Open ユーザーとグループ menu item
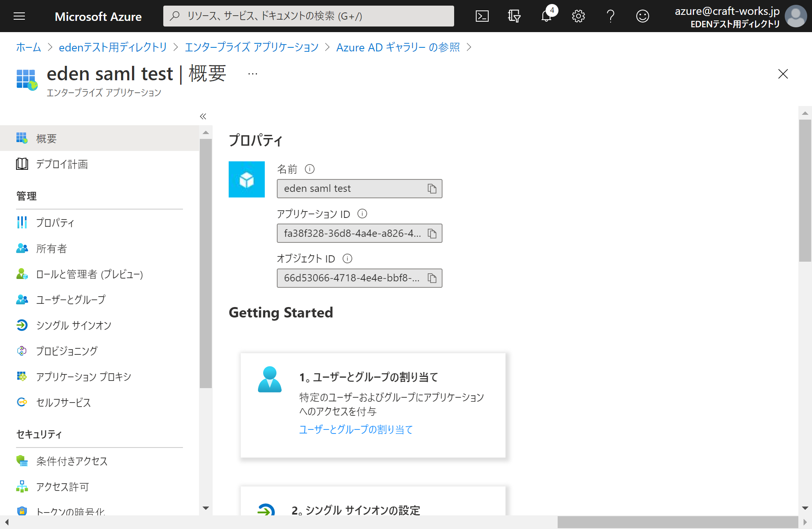 [x=99, y=300]
